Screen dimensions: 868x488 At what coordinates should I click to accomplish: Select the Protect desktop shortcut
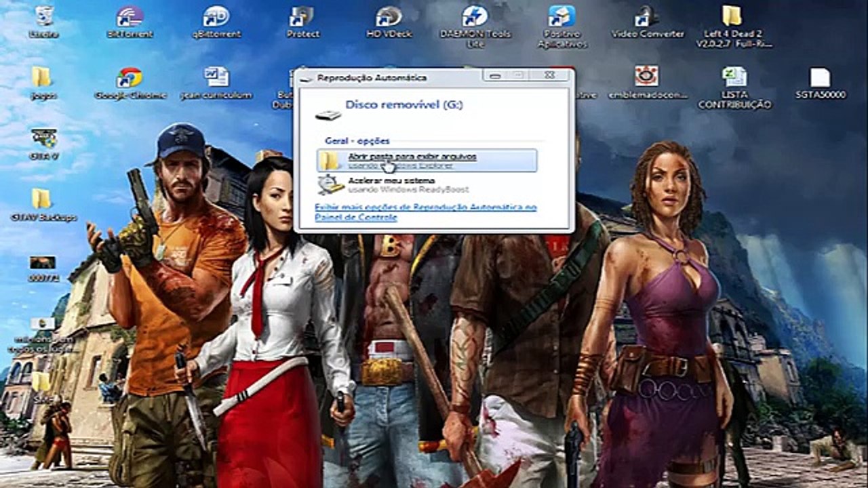302,21
